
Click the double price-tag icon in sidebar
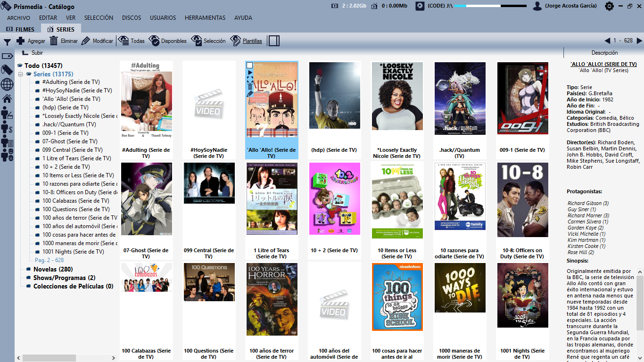pos(7,70)
